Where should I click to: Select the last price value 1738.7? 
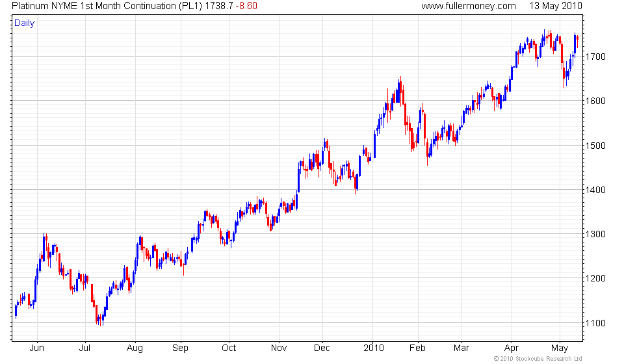tap(219, 6)
